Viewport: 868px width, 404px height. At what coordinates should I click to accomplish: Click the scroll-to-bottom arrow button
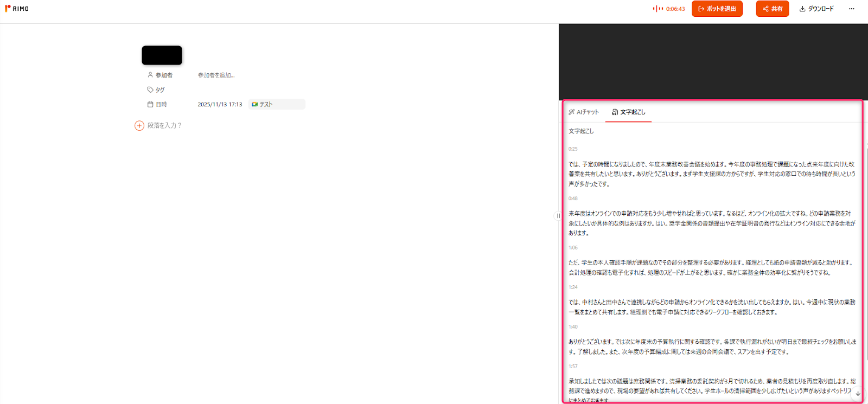(x=858, y=394)
